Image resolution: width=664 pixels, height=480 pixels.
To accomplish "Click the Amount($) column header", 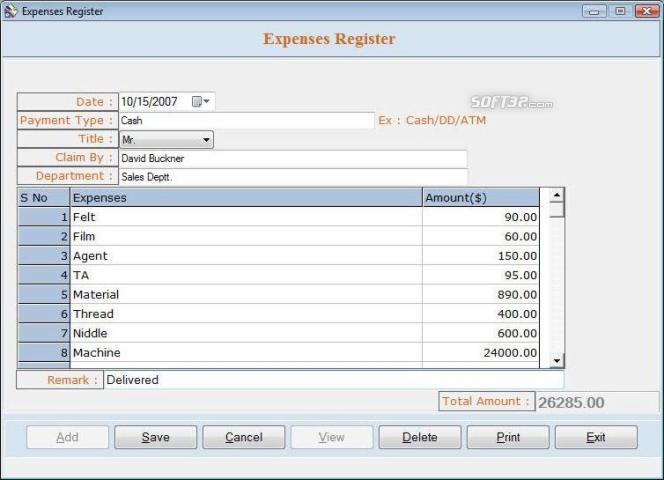I will coord(481,198).
